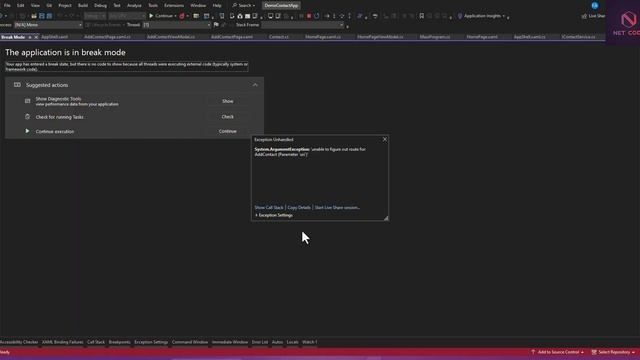This screenshot has width=640, height=360.
Task: Click the flag icon beside Thread dropdown
Action: pos(216,25)
